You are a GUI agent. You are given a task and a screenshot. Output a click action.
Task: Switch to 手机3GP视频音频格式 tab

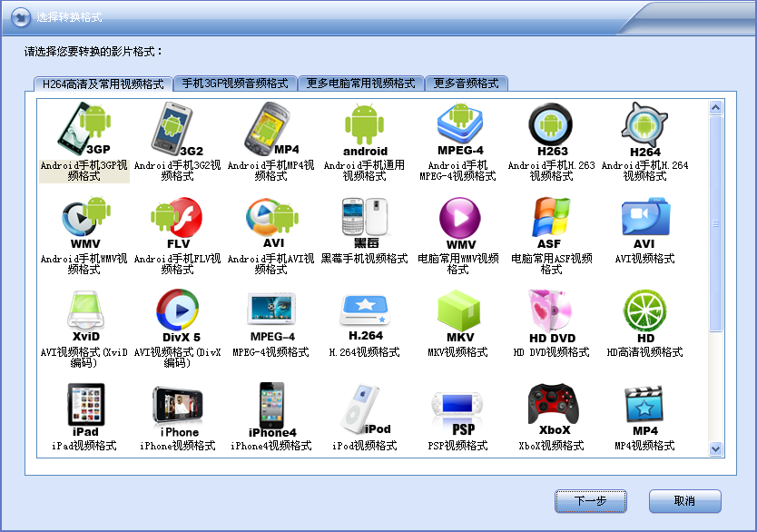point(235,84)
